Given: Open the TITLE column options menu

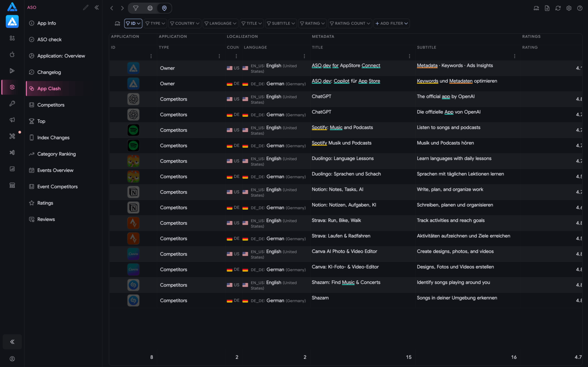Looking at the screenshot, I should click(410, 56).
